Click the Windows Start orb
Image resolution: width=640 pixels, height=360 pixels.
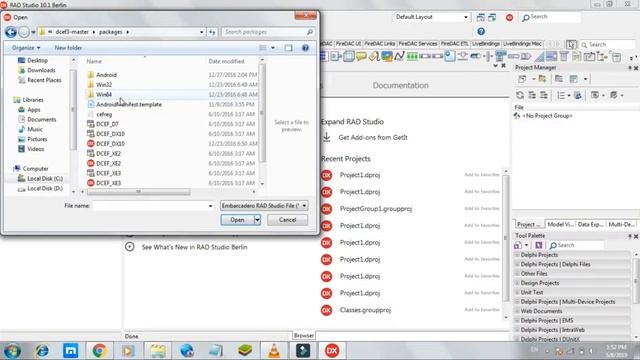[12, 351]
